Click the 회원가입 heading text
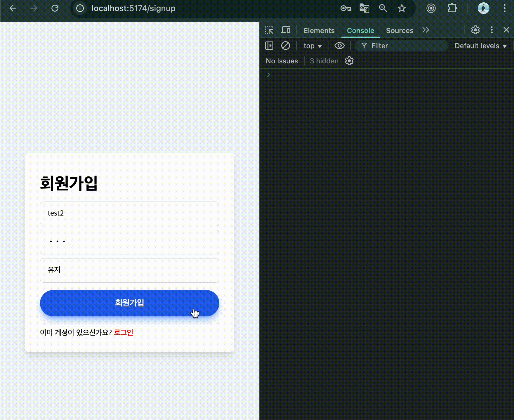 (x=69, y=183)
